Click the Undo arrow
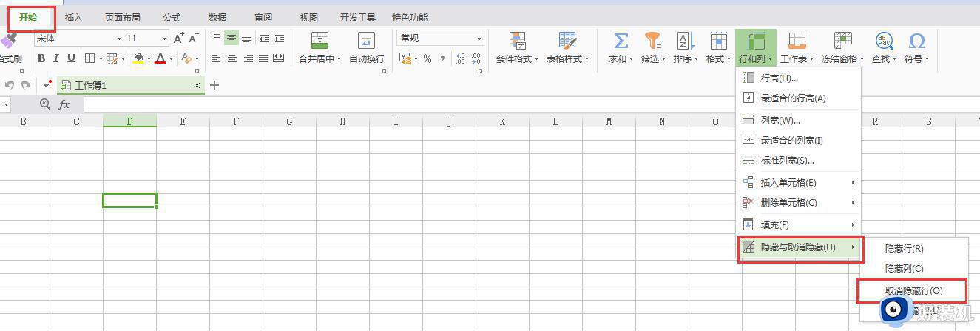980x331 pixels. point(10,86)
